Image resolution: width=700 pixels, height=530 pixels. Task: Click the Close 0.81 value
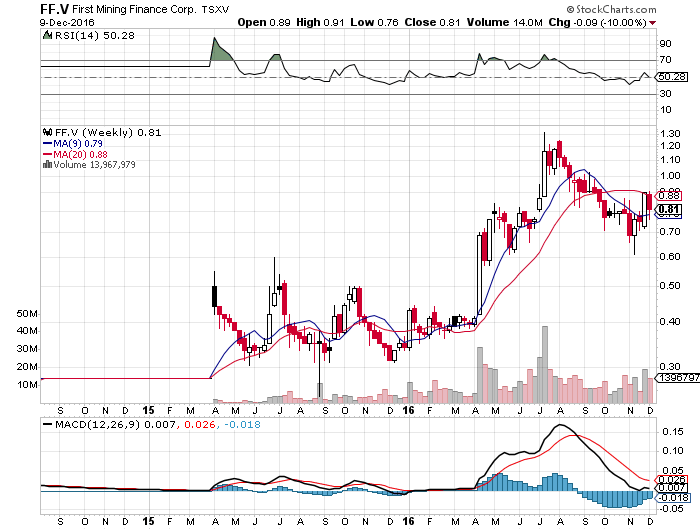point(432,22)
